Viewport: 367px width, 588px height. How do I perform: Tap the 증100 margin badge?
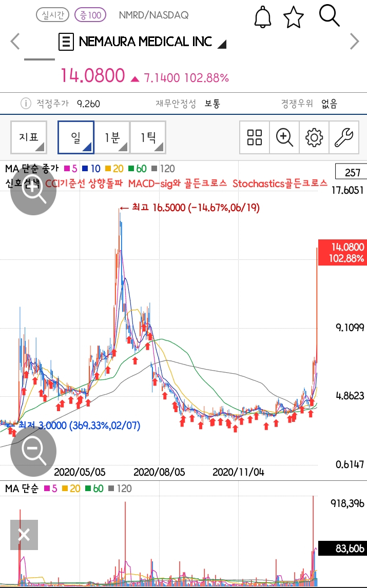click(x=90, y=15)
